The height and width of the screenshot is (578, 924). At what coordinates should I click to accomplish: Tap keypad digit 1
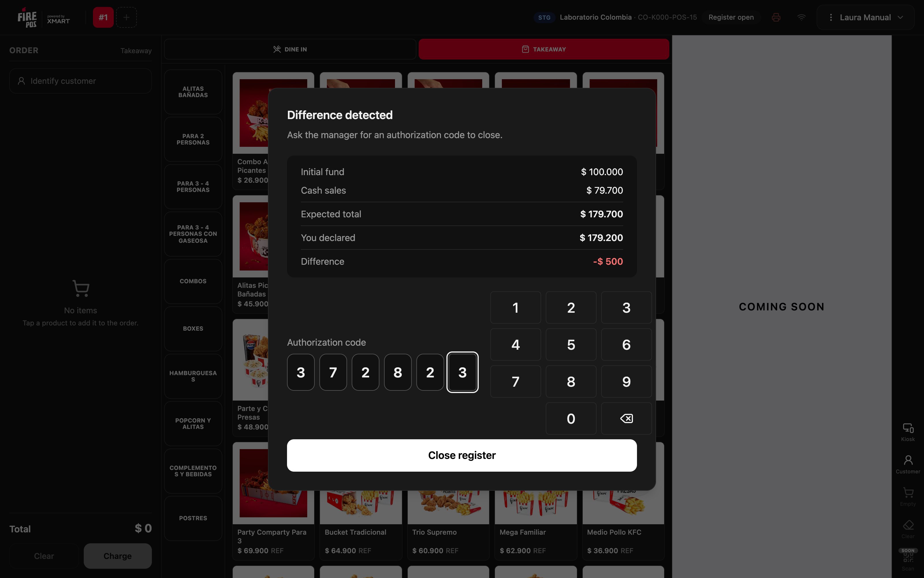(x=515, y=308)
